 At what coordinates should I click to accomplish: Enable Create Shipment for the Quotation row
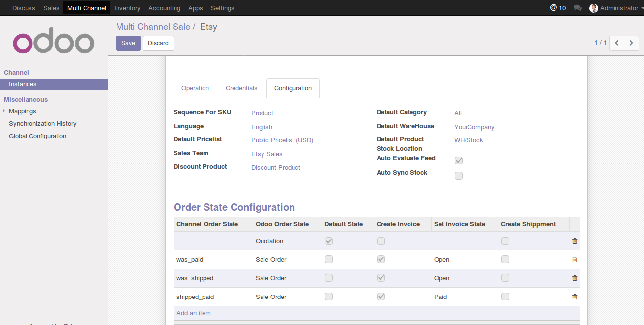click(505, 241)
